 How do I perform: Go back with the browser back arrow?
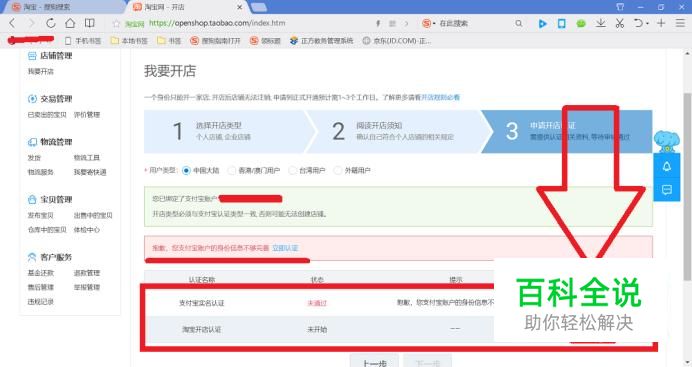point(12,23)
